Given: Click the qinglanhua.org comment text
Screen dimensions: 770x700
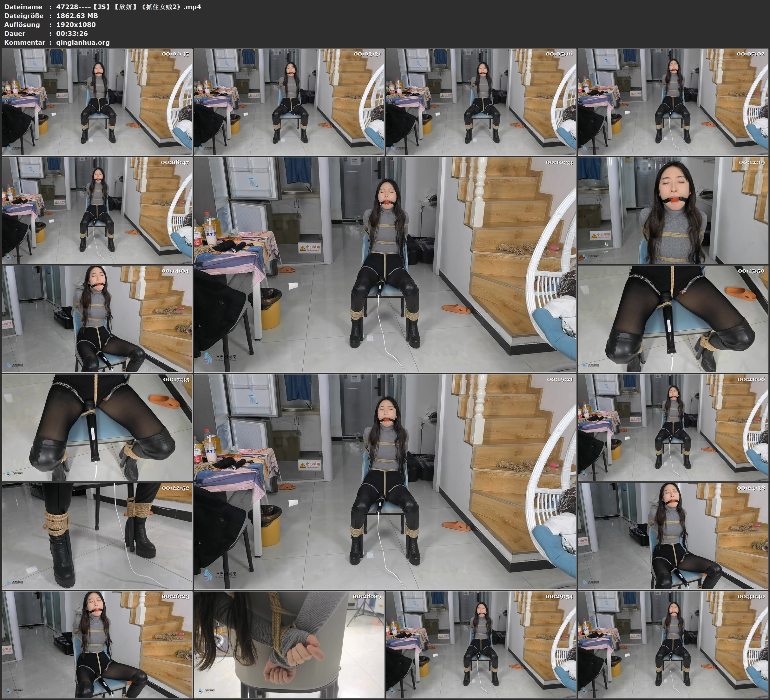Looking at the screenshot, I should click(83, 43).
